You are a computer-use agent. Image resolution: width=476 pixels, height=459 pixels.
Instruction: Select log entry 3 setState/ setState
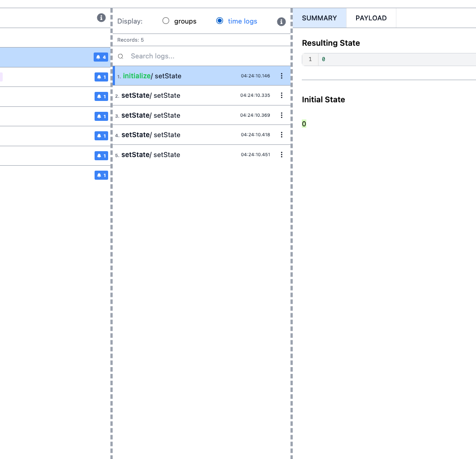pyautogui.click(x=202, y=115)
